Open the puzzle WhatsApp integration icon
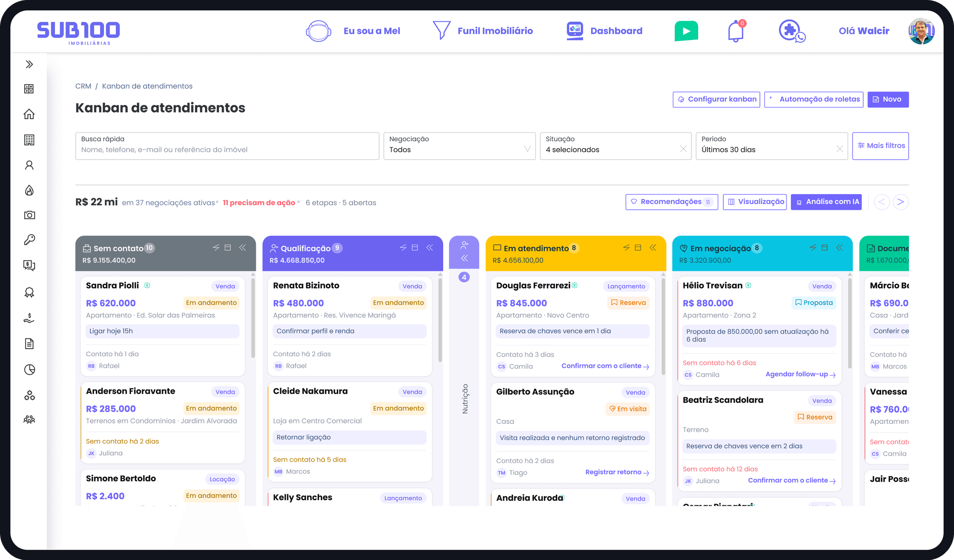Viewport: 954px width, 560px height. click(x=792, y=31)
